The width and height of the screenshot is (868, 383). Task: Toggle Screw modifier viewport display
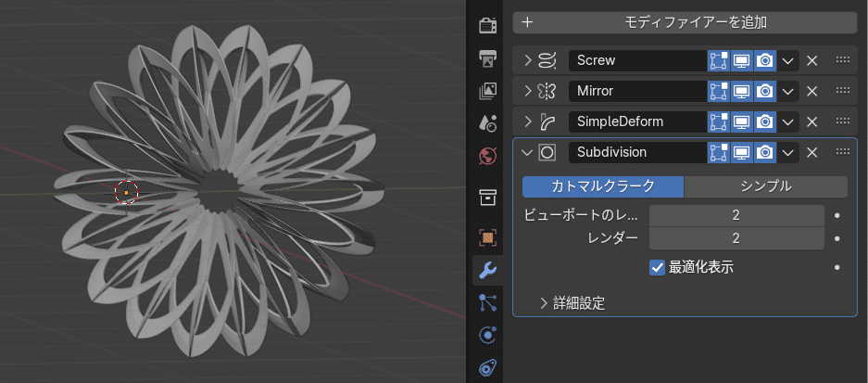(742, 60)
